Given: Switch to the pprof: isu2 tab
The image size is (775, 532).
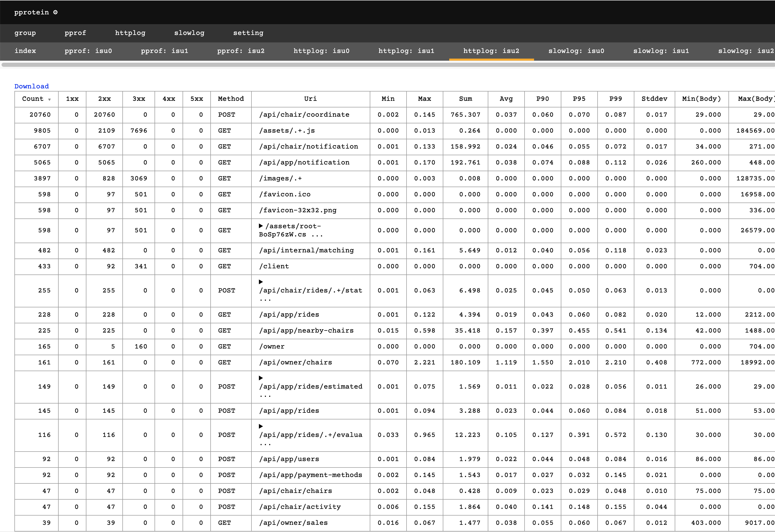Looking at the screenshot, I should point(241,51).
